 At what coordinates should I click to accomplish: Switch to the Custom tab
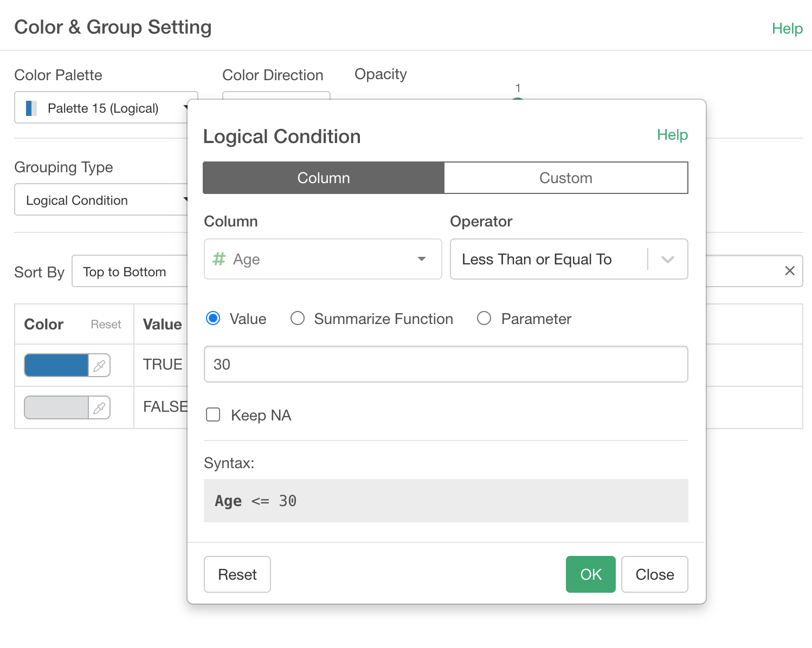click(x=565, y=178)
